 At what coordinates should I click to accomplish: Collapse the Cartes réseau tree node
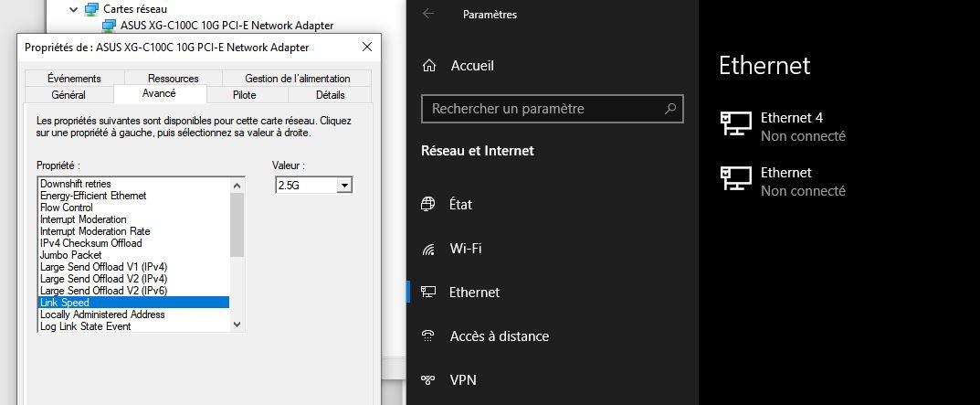[x=74, y=9]
